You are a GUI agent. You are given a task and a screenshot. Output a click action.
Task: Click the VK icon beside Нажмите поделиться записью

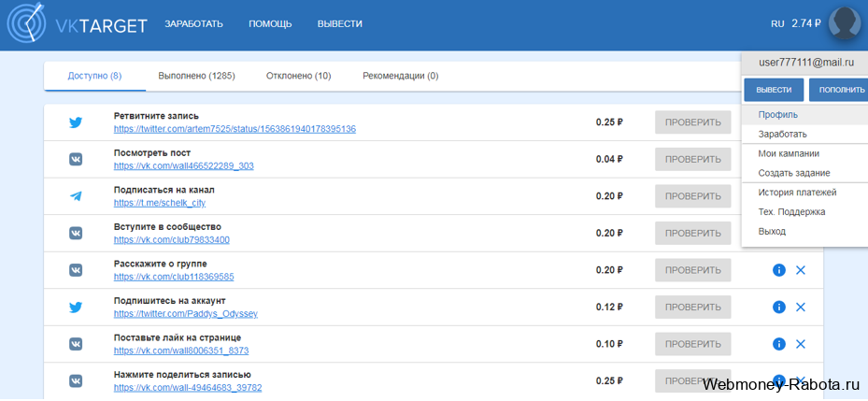click(x=76, y=381)
